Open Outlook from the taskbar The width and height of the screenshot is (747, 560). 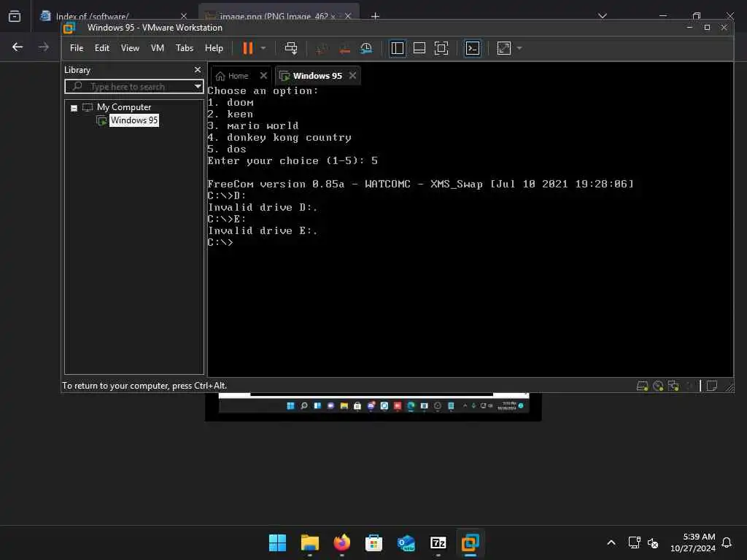[406, 542]
